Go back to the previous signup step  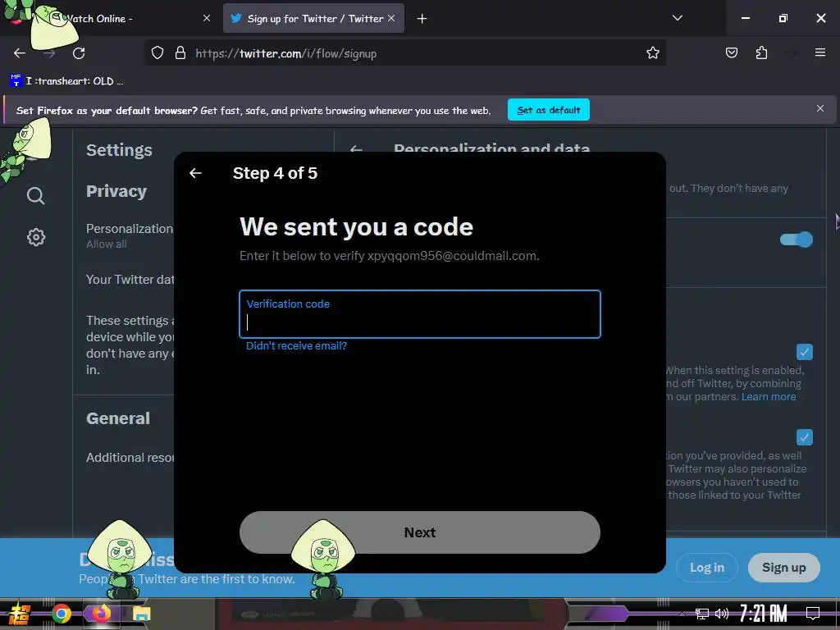click(195, 173)
